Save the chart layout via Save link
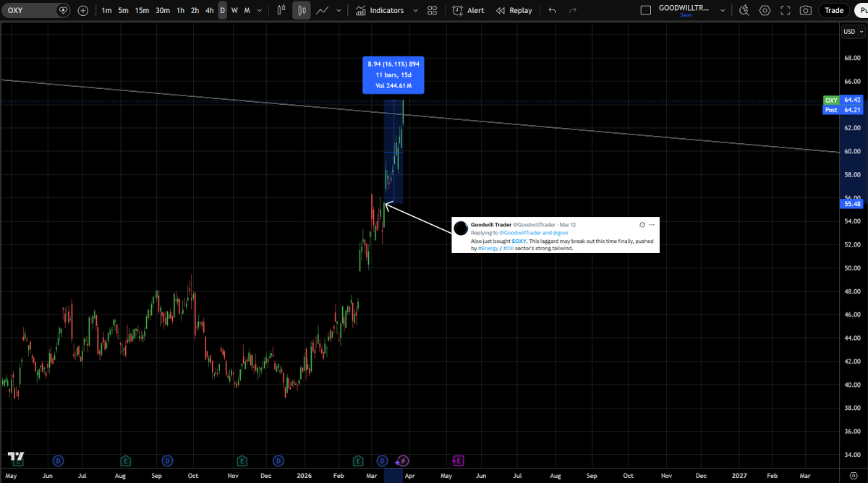The image size is (868, 483). pyautogui.click(x=685, y=15)
